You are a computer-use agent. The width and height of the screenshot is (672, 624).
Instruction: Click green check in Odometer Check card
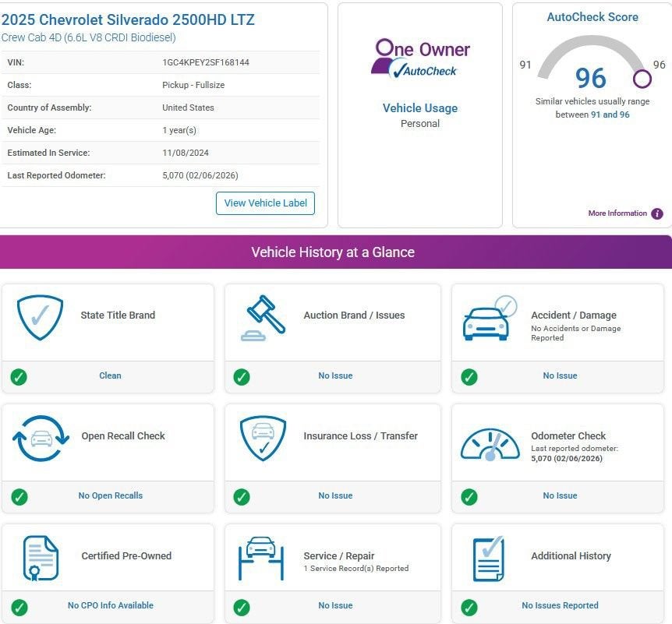coord(469,497)
